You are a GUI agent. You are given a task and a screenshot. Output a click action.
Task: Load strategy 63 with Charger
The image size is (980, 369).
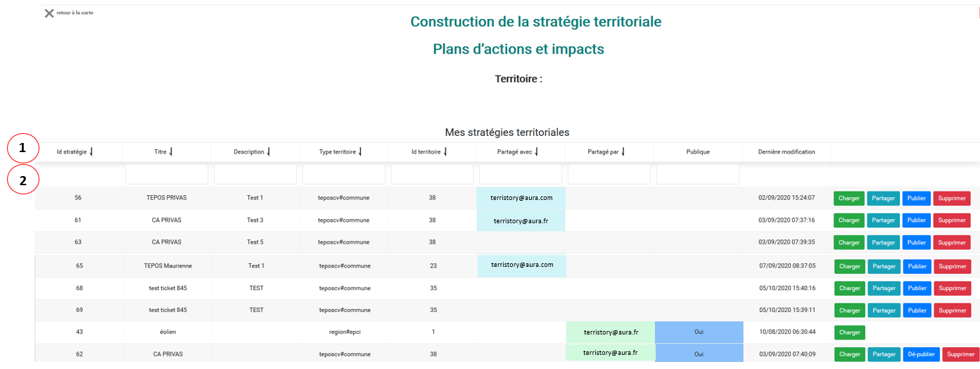pos(849,242)
